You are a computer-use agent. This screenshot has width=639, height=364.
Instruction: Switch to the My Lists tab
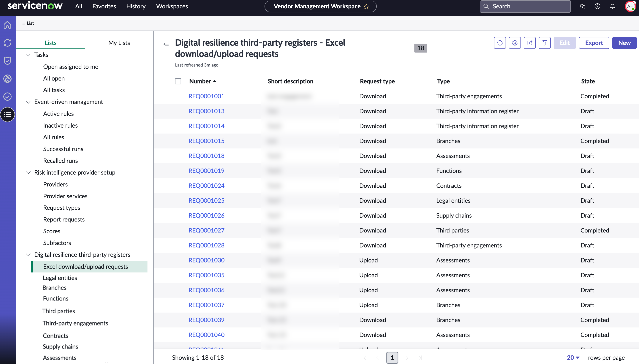click(119, 43)
